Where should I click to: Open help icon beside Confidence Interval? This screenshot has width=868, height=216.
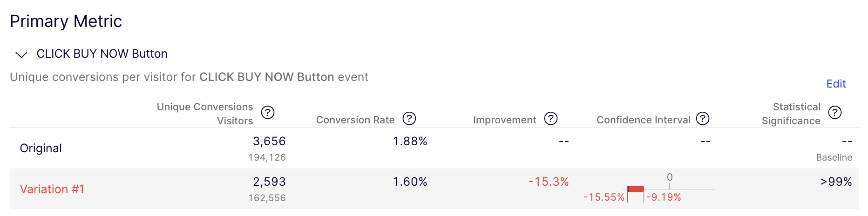pyautogui.click(x=703, y=119)
